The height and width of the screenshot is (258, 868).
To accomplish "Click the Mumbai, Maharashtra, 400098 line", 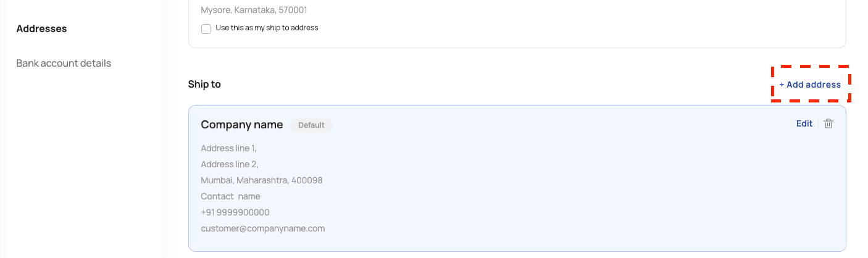I will [x=261, y=180].
